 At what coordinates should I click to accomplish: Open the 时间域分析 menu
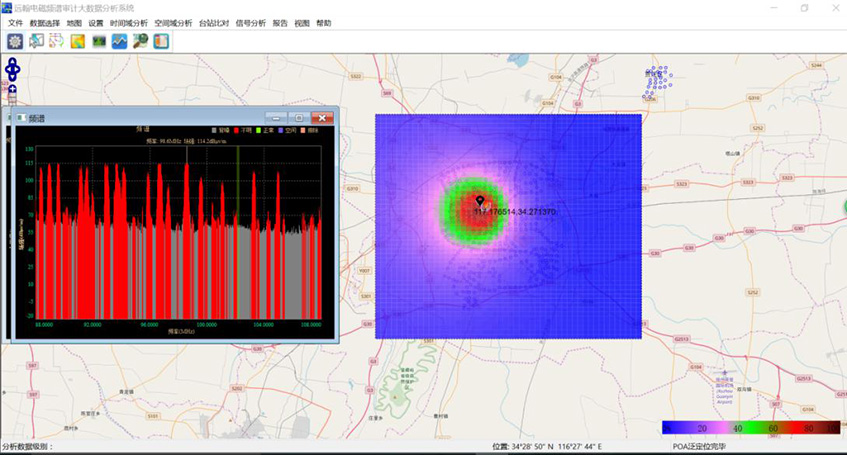pos(129,23)
